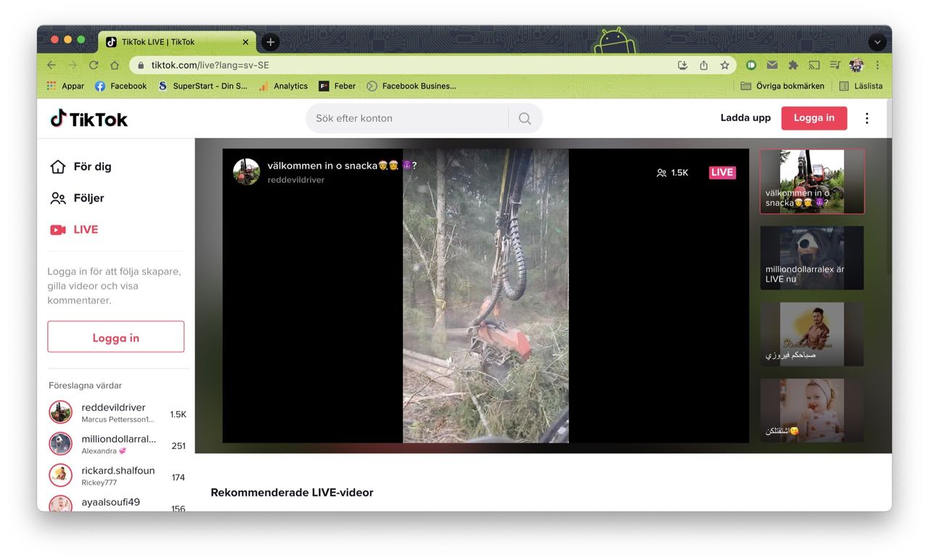
Task: Open "Läslista" from the bookmarks bar
Action: coord(862,86)
